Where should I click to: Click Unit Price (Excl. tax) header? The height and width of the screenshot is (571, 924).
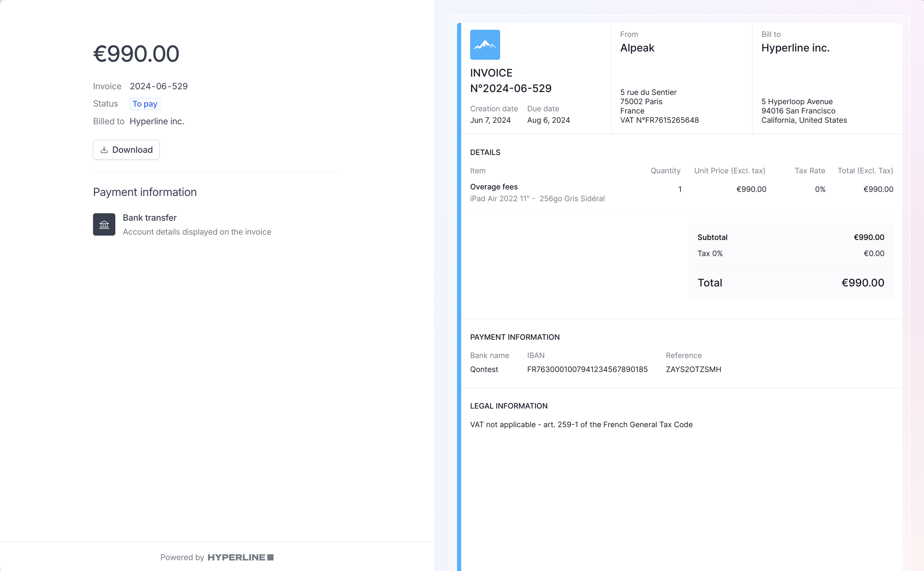tap(730, 171)
